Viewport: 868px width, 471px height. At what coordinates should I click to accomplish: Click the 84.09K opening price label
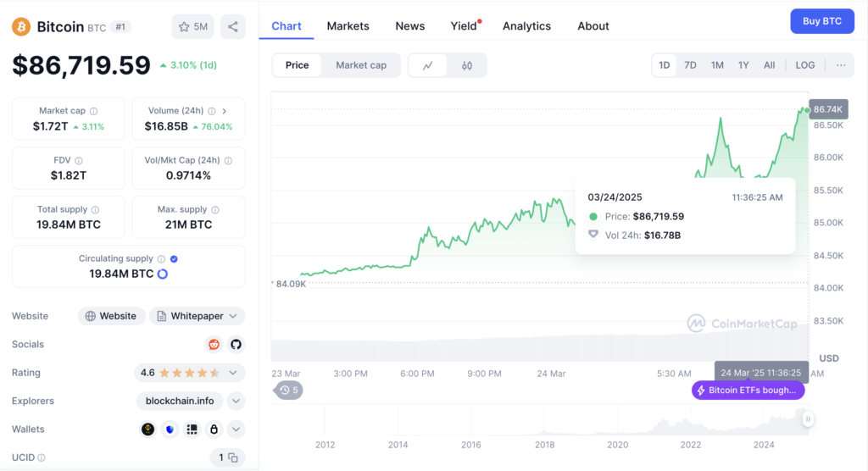[x=291, y=284]
